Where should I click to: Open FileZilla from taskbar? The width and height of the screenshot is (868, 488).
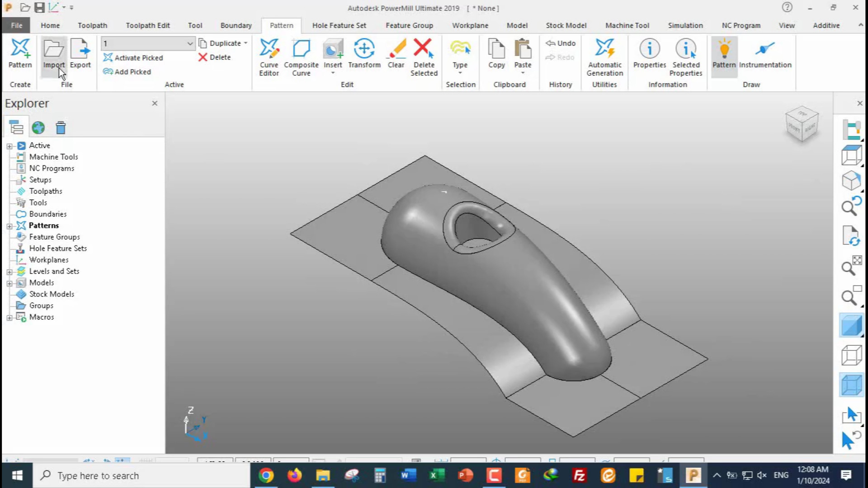point(580,475)
